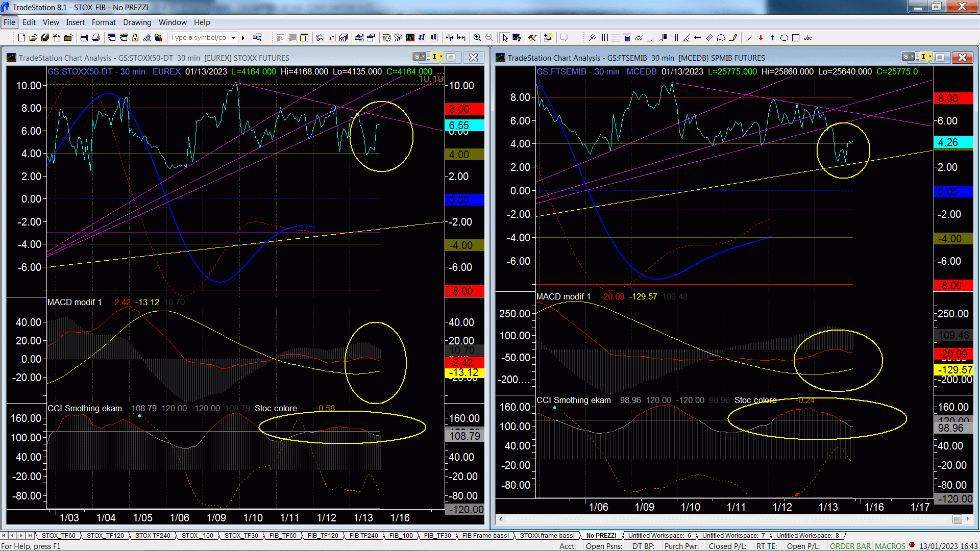
Task: Click yellow -129.57 MACD value marker
Action: click(953, 369)
